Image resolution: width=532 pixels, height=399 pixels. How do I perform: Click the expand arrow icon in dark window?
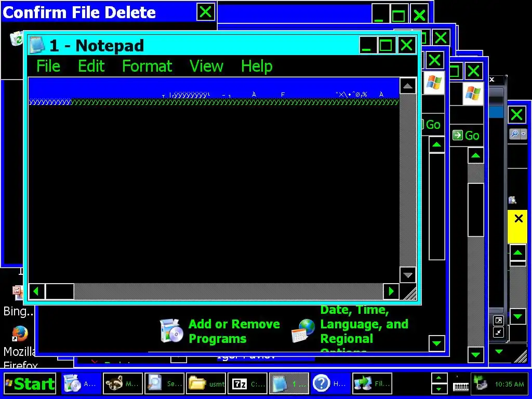498,320
